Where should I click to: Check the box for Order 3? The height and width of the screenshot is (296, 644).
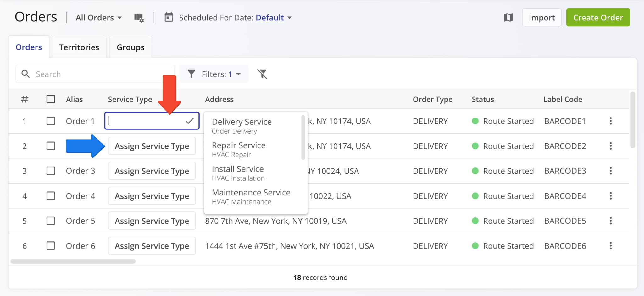click(51, 171)
